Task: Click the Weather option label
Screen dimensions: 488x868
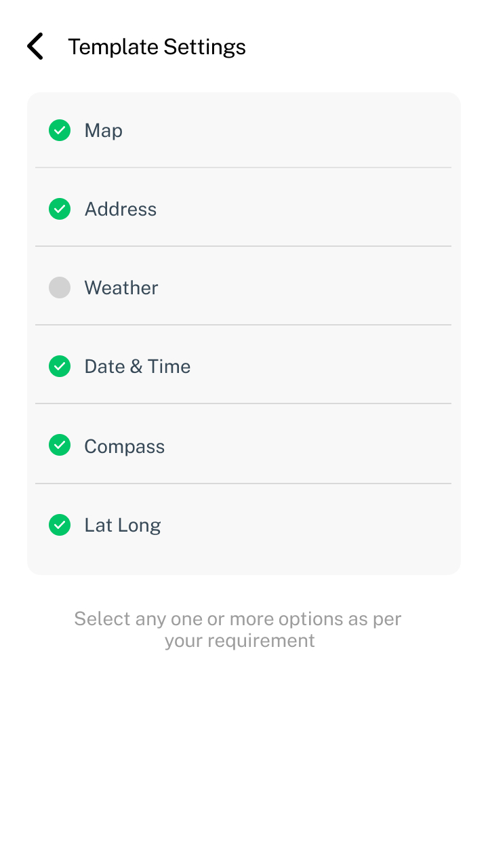Action: (121, 288)
